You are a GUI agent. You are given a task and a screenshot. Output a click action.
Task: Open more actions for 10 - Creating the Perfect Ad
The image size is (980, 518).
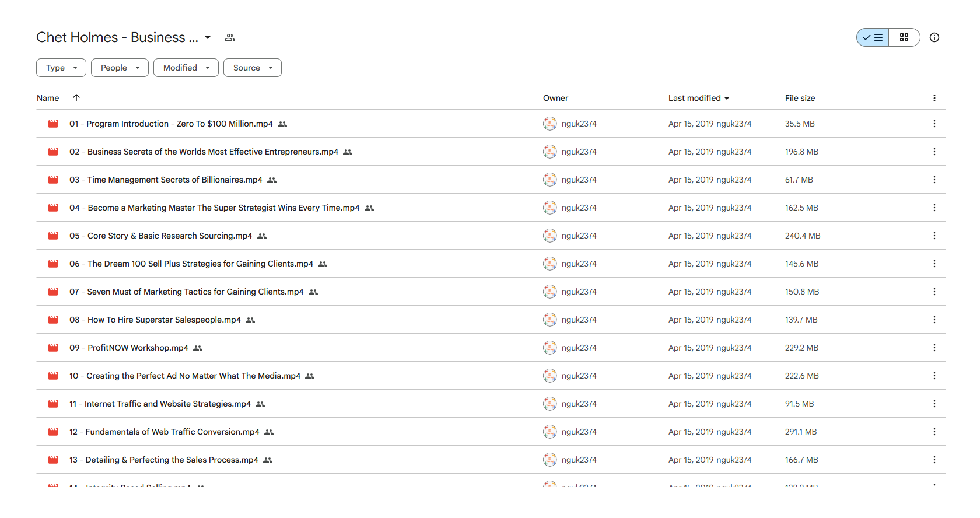click(x=935, y=376)
